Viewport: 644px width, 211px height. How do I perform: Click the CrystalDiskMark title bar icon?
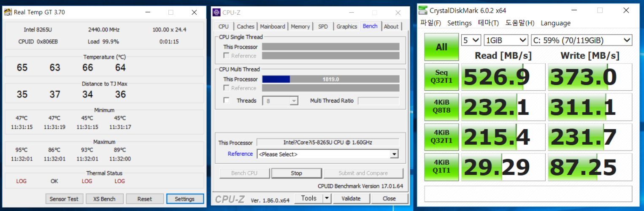click(423, 10)
